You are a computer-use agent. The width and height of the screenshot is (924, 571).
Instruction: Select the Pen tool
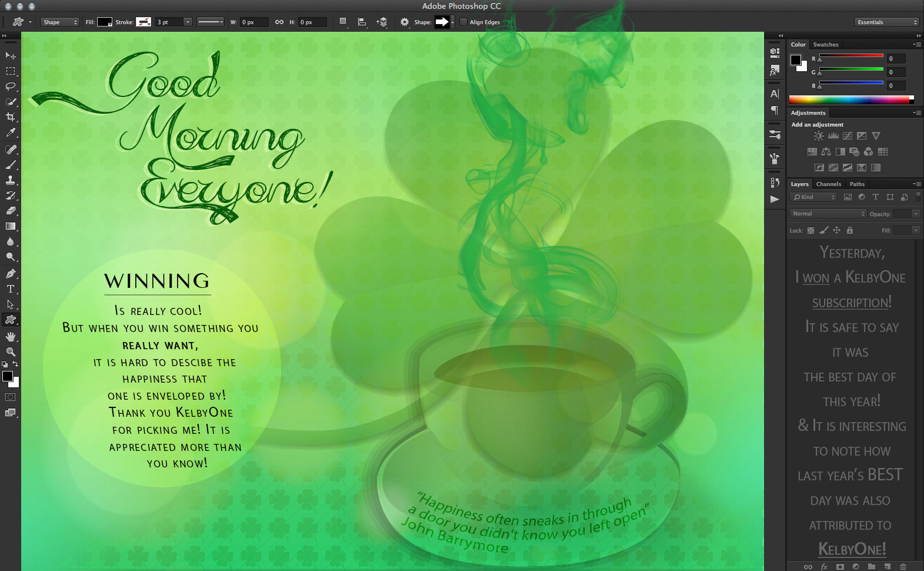pos(11,274)
